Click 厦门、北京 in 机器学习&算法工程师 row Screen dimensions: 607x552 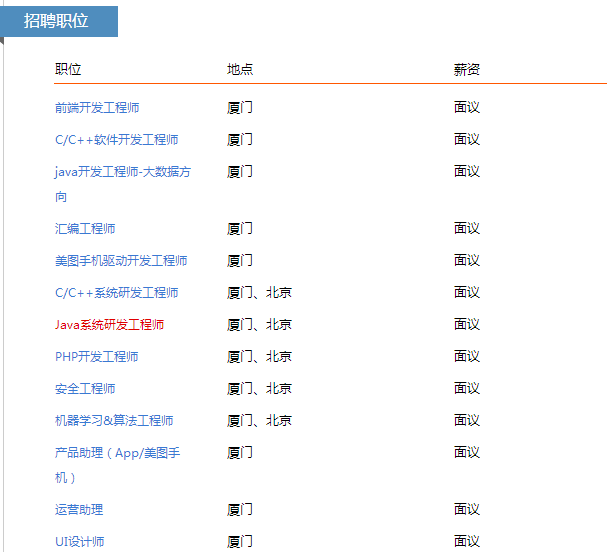coord(259,420)
